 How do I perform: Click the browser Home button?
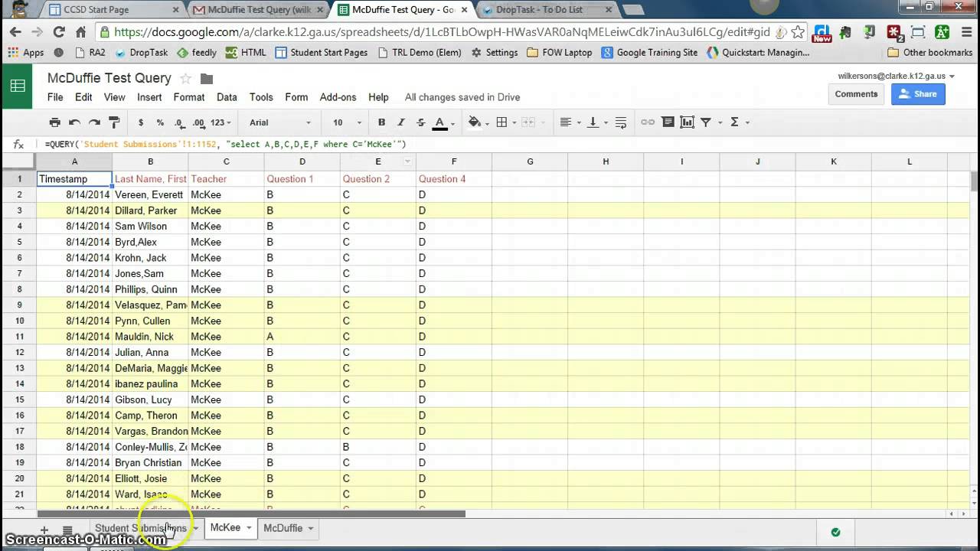point(80,32)
